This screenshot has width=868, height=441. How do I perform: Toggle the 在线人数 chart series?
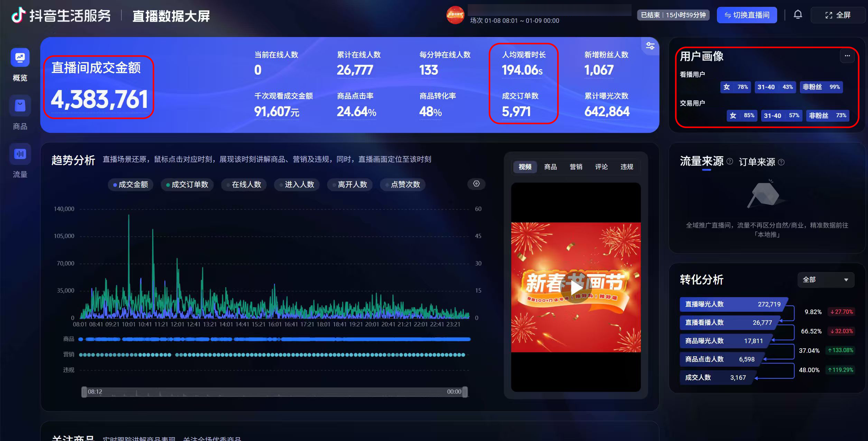pos(244,184)
